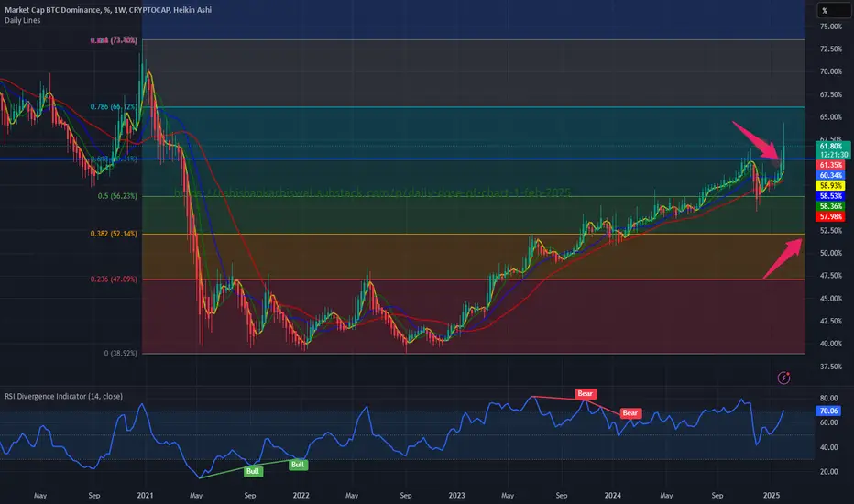Select the 0.786 (66.12%) Fibonacci level label
The height and width of the screenshot is (504, 854).
(x=114, y=107)
